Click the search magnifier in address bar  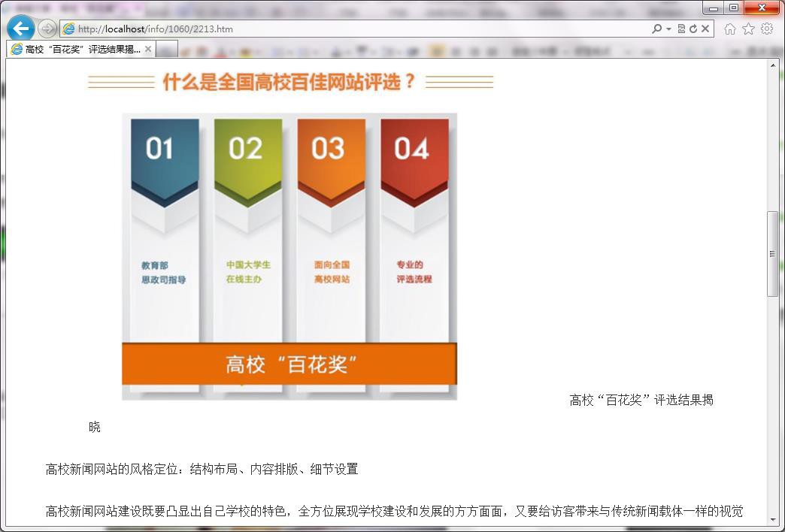point(656,29)
